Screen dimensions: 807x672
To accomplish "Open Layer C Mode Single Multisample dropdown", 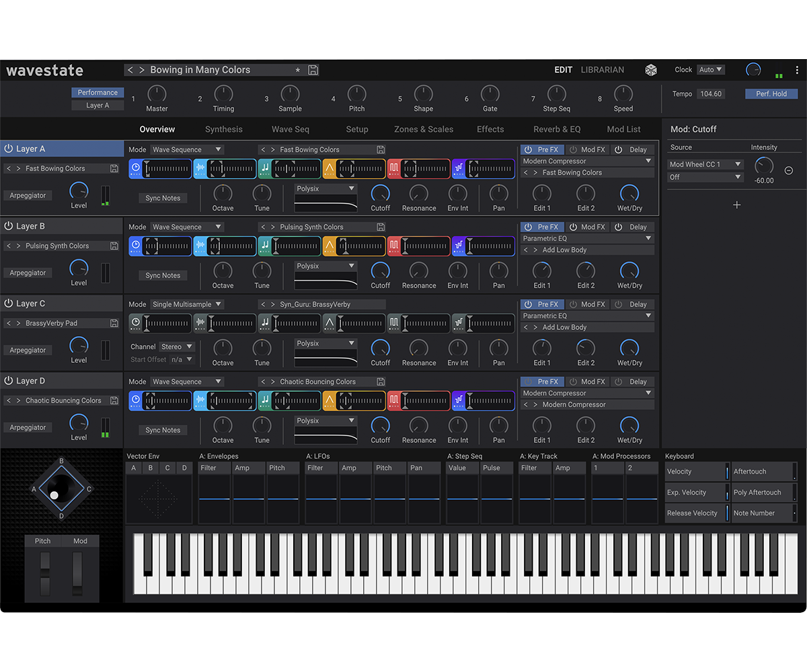I will pos(187,304).
